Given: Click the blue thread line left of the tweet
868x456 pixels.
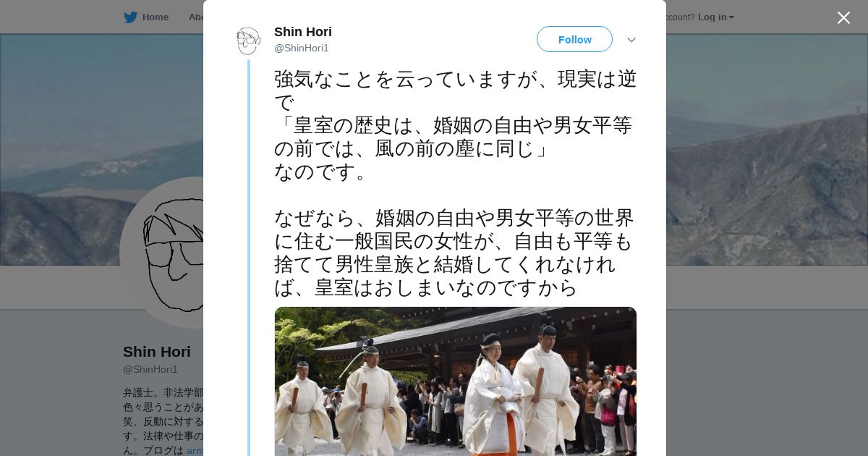Looking at the screenshot, I should (x=249, y=258).
